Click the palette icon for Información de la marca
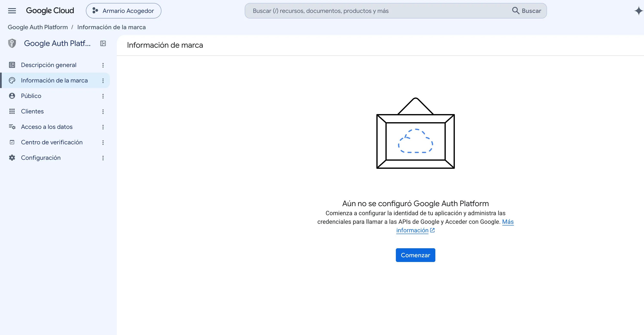 12,81
